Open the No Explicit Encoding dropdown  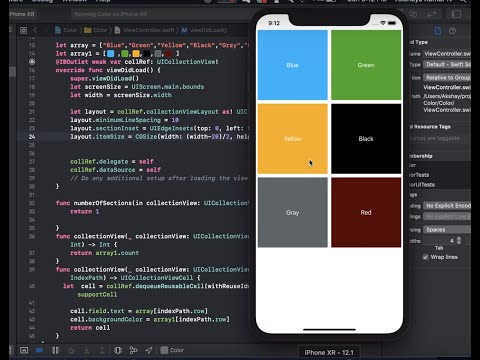[x=447, y=206]
